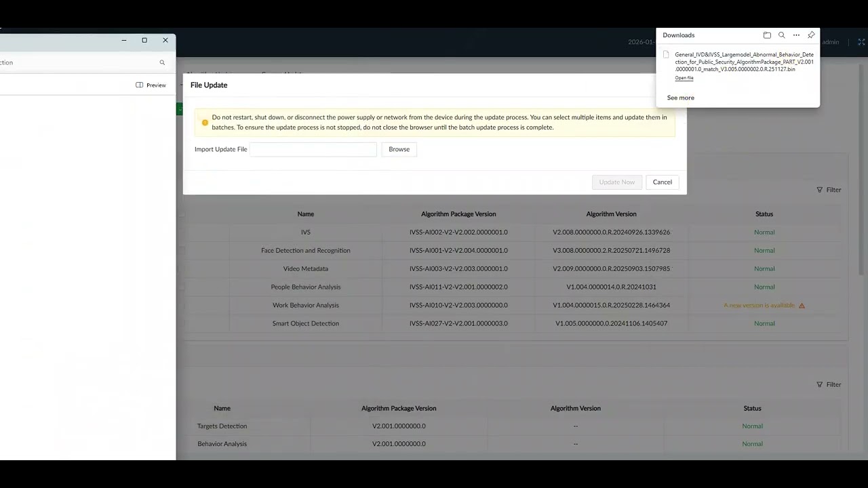Image resolution: width=868 pixels, height=488 pixels.
Task: Click package version IVSS-AI010-V2-V2.003.0000000.0
Action: pyautogui.click(x=458, y=306)
